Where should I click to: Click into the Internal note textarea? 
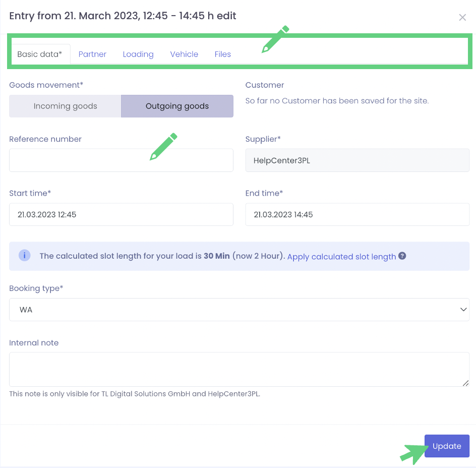click(239, 369)
